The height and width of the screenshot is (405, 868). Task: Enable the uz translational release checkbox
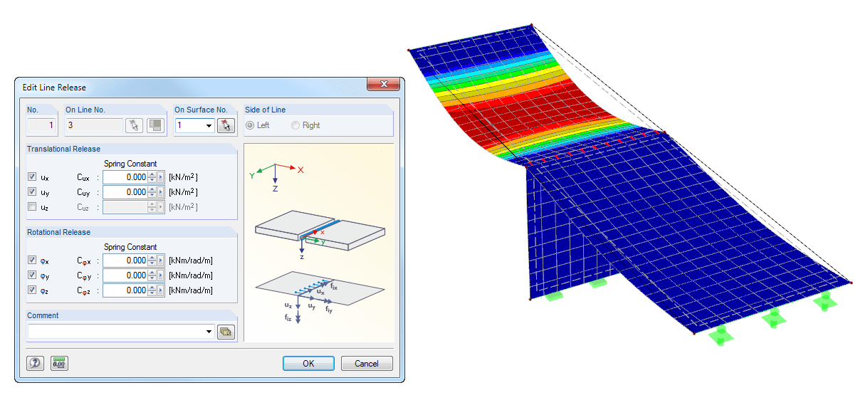(x=32, y=207)
